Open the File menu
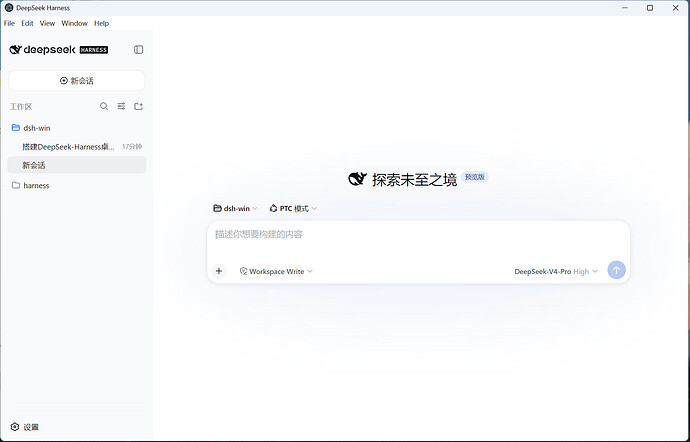690x442 pixels. point(9,23)
